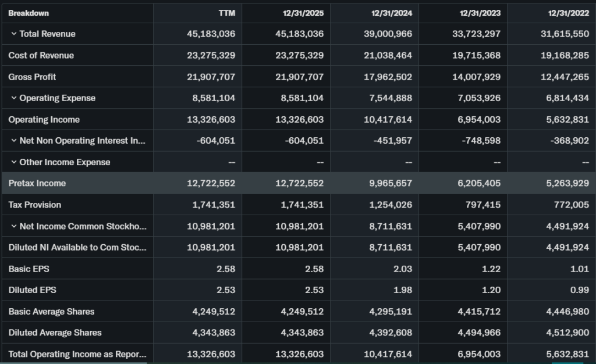Select the Cost of Revenue row label
The image size is (596, 364).
(41, 55)
